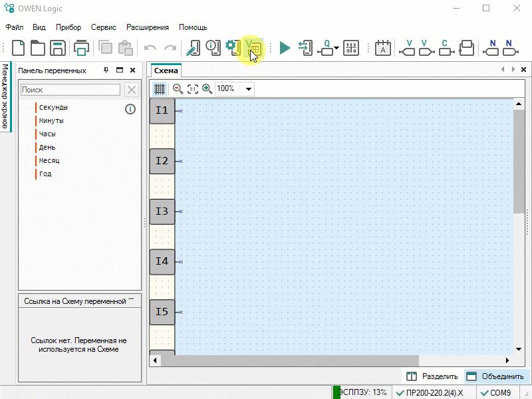Select the Секунды variable
The width and height of the screenshot is (532, 399).
coord(53,107)
